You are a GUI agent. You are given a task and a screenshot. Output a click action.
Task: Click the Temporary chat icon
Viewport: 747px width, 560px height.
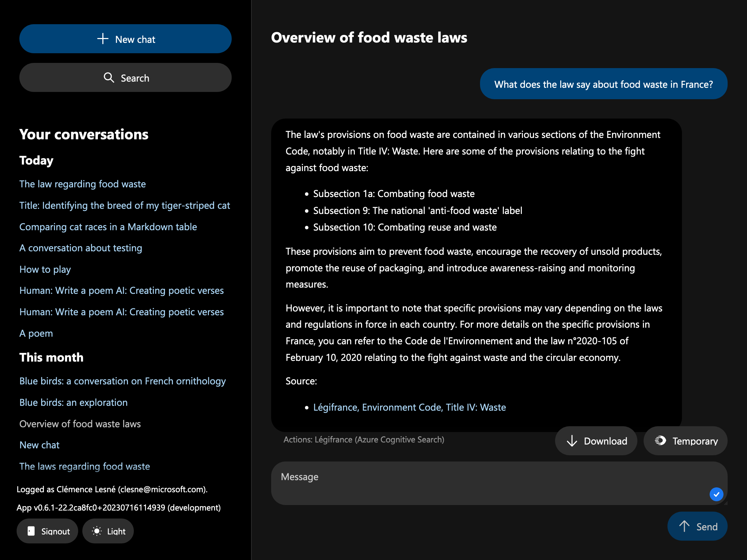point(660,440)
